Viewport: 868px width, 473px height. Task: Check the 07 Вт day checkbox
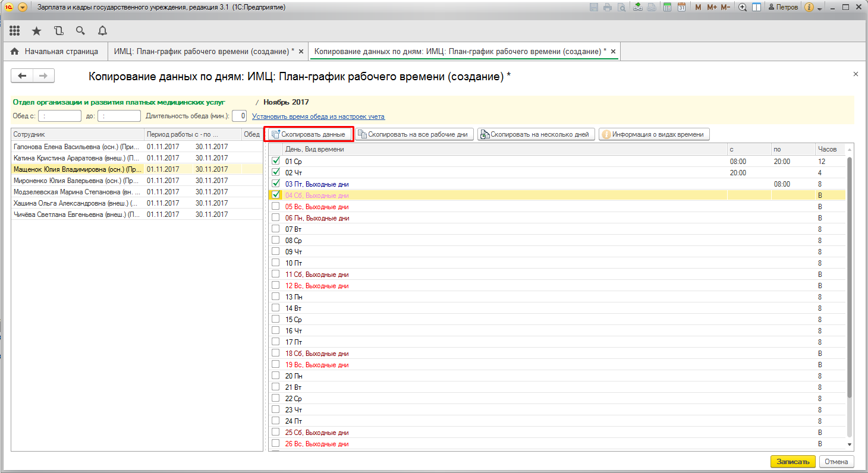point(276,229)
